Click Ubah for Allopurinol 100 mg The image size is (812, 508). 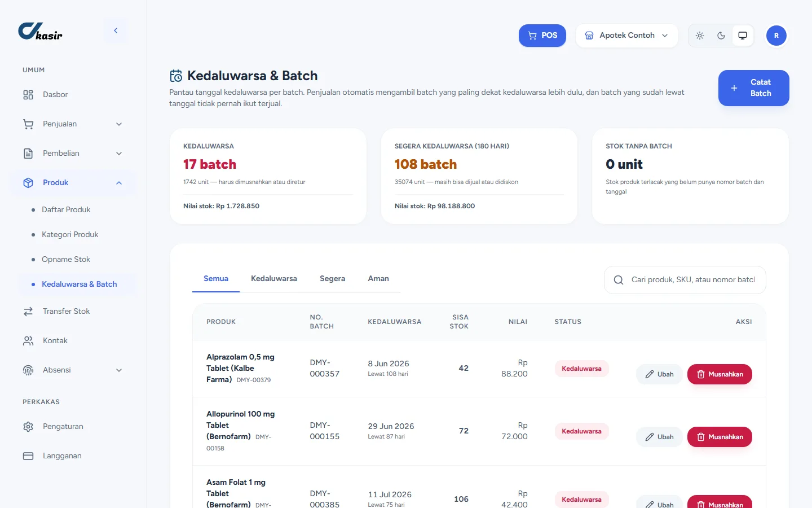point(660,437)
